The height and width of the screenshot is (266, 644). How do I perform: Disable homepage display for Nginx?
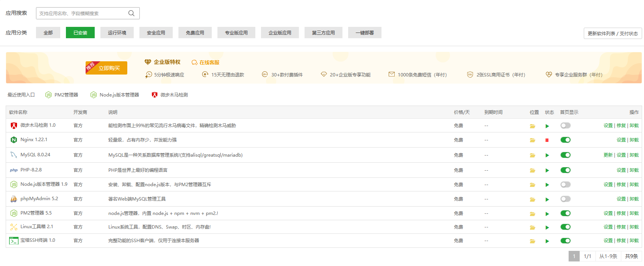click(566, 140)
